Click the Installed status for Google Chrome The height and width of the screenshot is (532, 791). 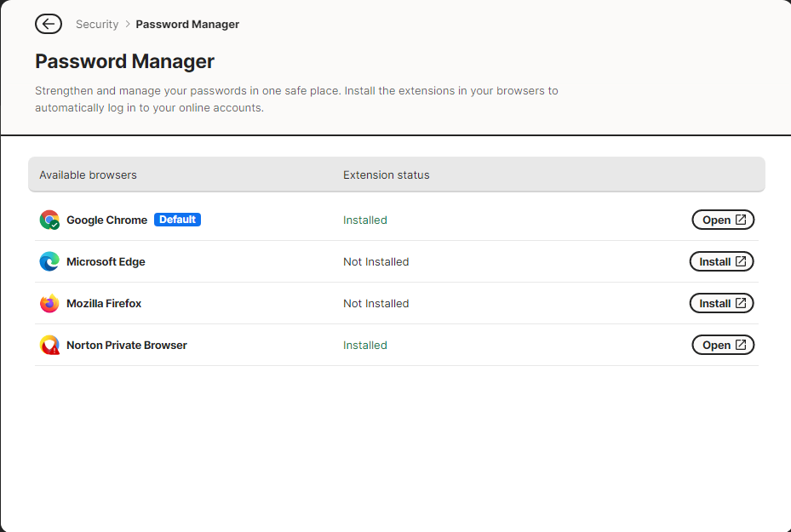(x=364, y=220)
